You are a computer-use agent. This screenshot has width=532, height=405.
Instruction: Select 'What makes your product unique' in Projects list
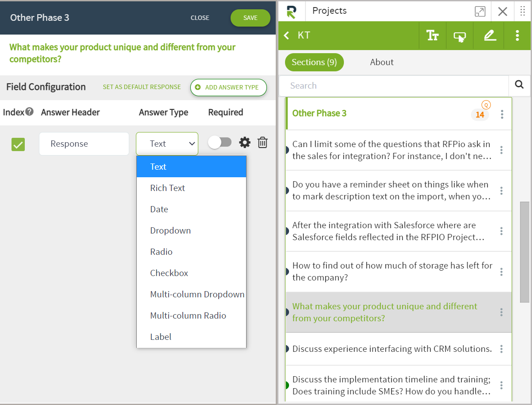[x=385, y=312]
